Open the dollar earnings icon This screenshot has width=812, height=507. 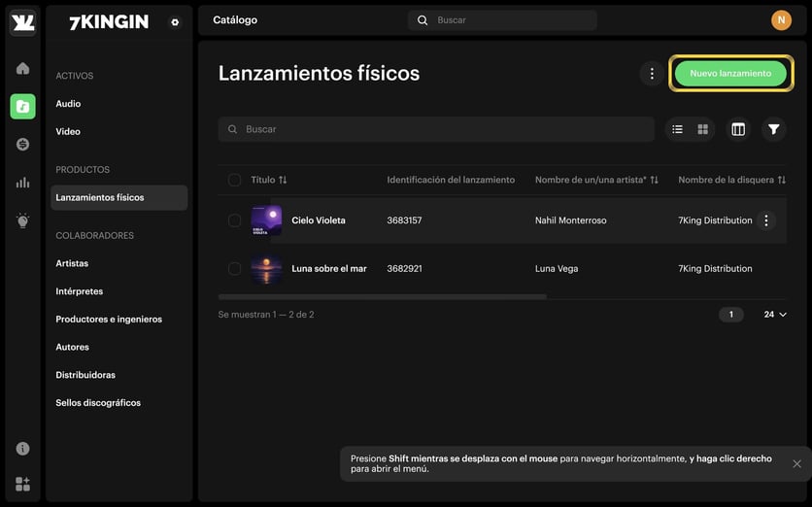click(22, 145)
